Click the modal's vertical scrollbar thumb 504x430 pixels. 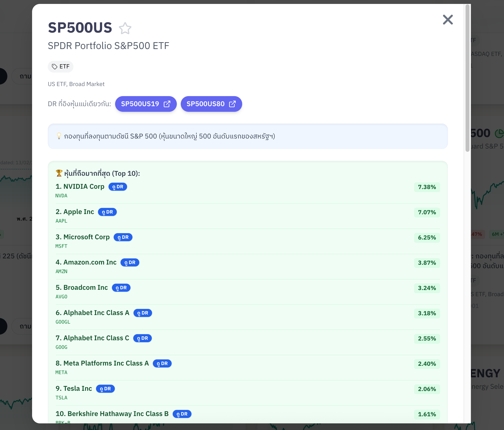coord(467,78)
